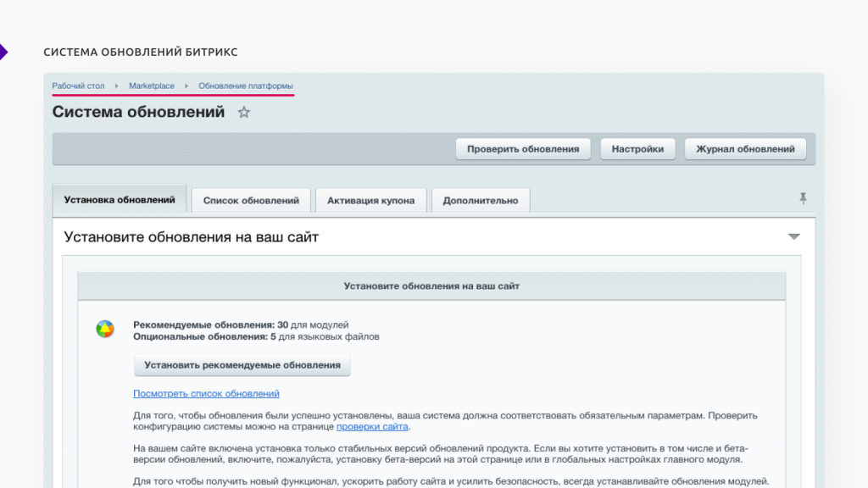868x488 pixels.
Task: Click the 'Проверить обновления' button
Action: point(523,149)
